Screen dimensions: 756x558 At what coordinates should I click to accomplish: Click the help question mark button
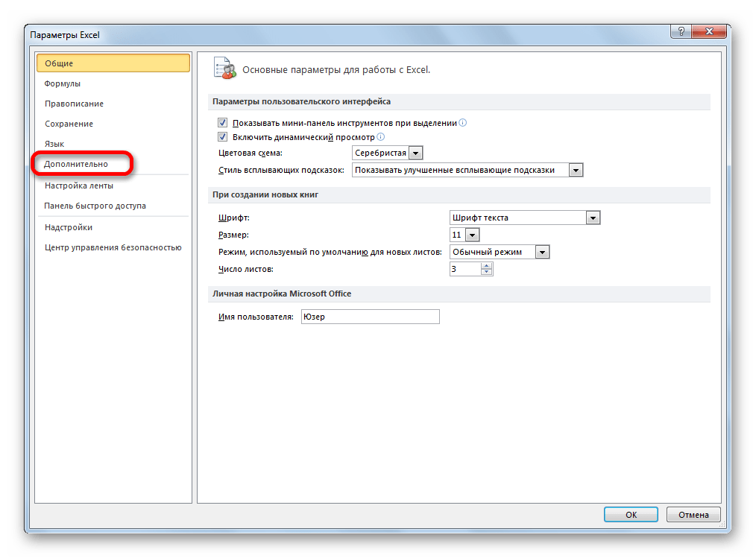click(x=681, y=32)
